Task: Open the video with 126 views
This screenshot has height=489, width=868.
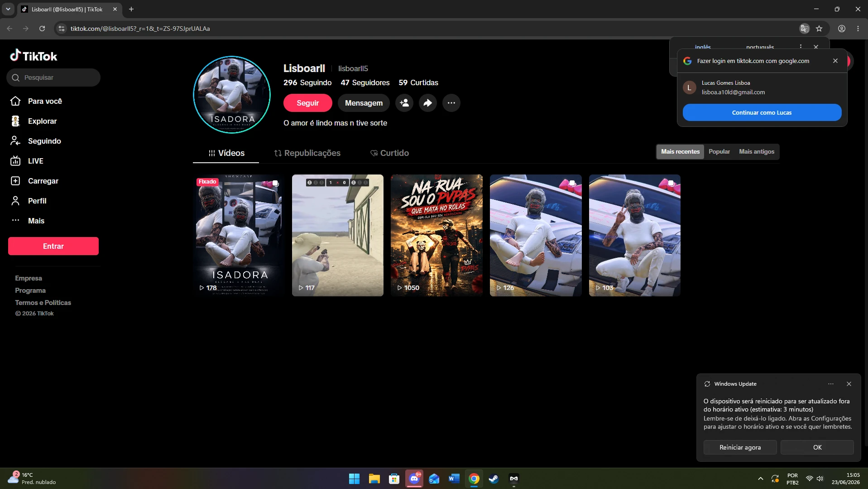Action: point(536,235)
